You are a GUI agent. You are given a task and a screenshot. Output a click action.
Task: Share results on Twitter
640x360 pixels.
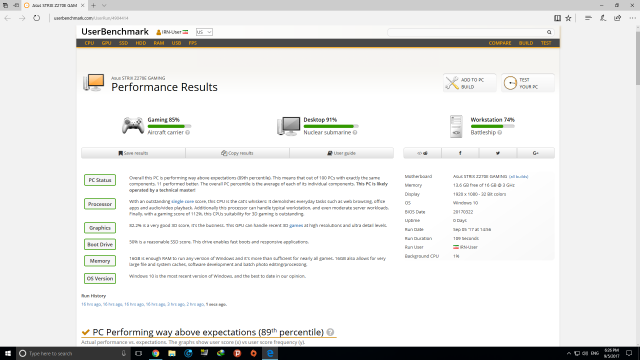click(x=498, y=153)
